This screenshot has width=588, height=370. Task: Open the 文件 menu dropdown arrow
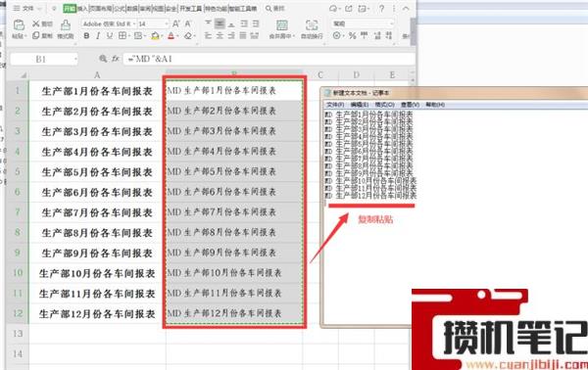click(40, 8)
